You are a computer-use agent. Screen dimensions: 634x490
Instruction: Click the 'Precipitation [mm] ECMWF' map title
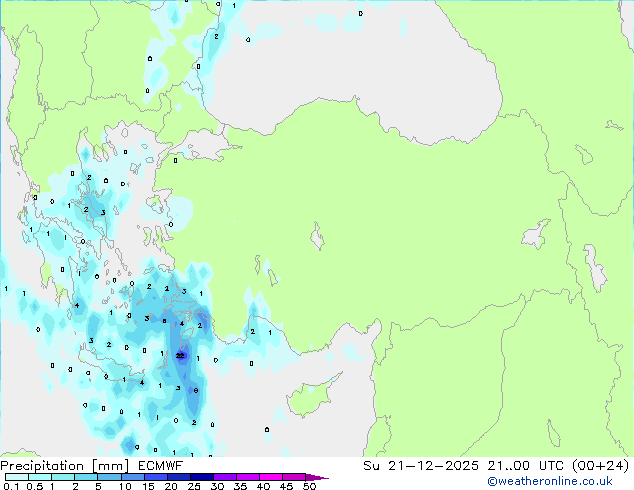pos(91,466)
